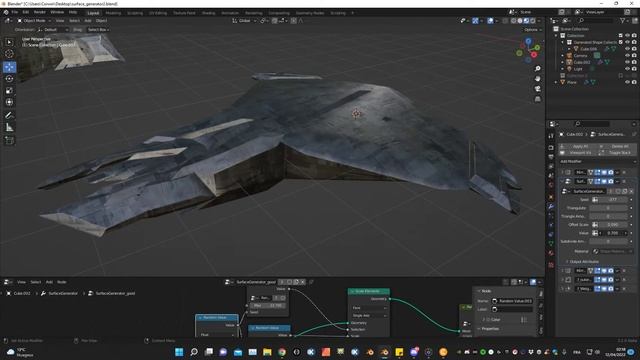Select the Add Cube tool
This screenshot has height=360, width=640.
tap(9, 140)
